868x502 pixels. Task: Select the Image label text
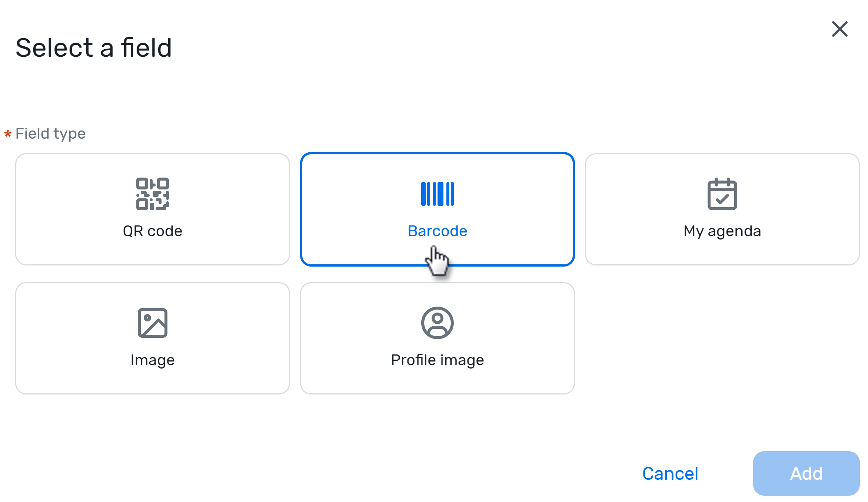pyautogui.click(x=152, y=360)
